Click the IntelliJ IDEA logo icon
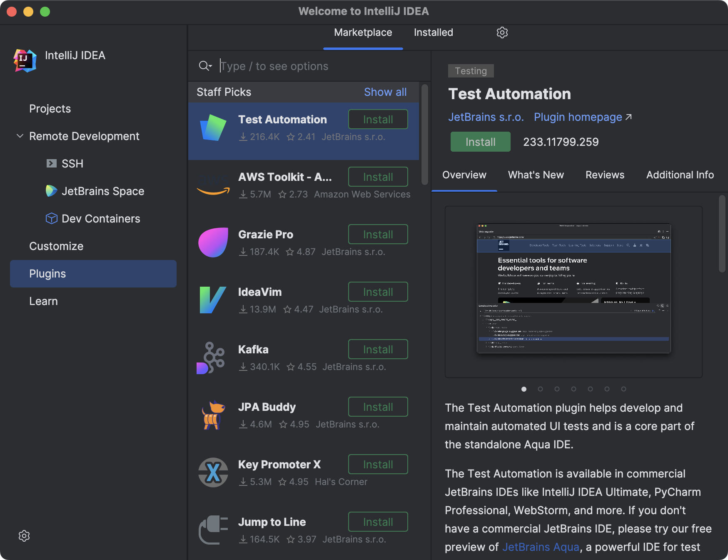This screenshot has width=728, height=560. pyautogui.click(x=25, y=60)
